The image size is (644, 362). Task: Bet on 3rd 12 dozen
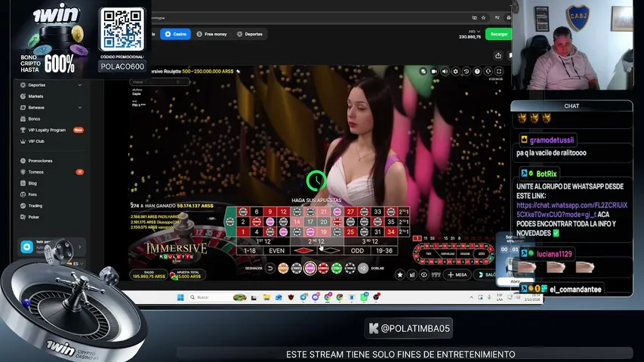tap(371, 241)
